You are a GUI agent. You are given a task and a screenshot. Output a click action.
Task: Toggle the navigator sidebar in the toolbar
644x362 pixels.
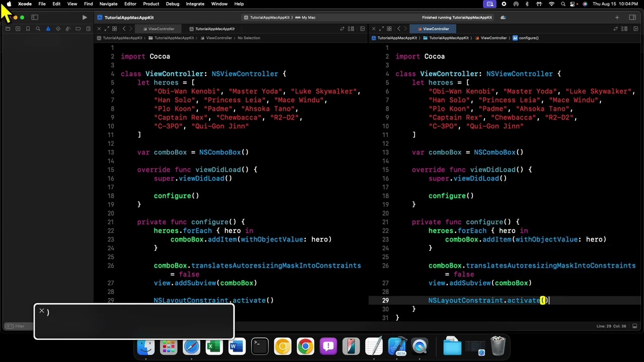tap(35, 18)
